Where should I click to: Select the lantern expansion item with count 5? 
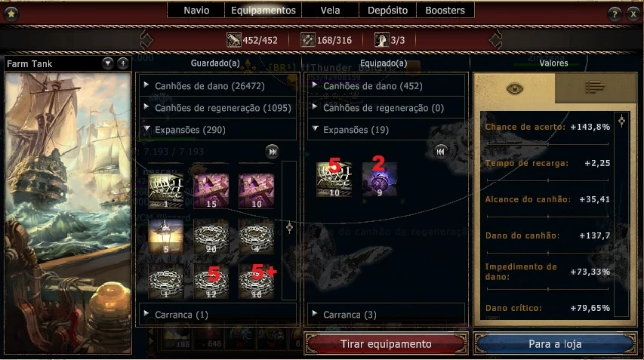click(x=166, y=236)
